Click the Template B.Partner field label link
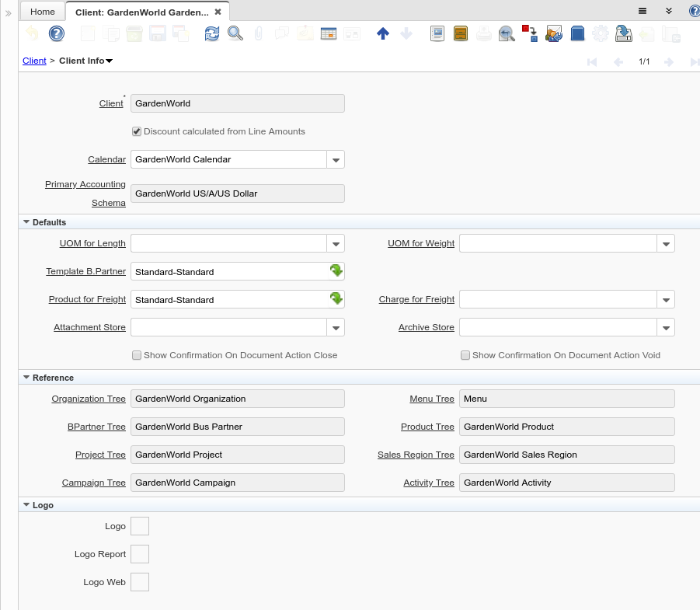Screen dimensions: 700x610 pos(85,271)
